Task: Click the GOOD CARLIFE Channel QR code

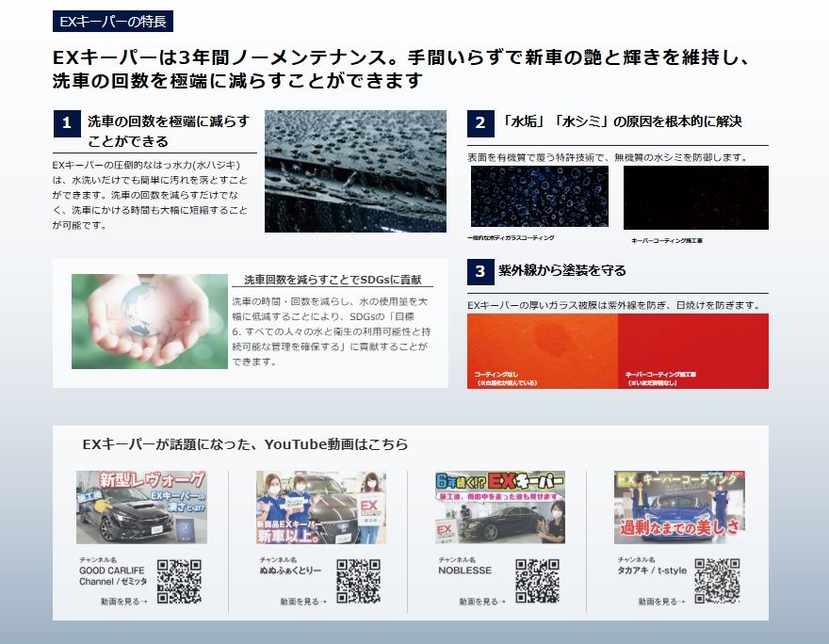Action: click(x=179, y=582)
